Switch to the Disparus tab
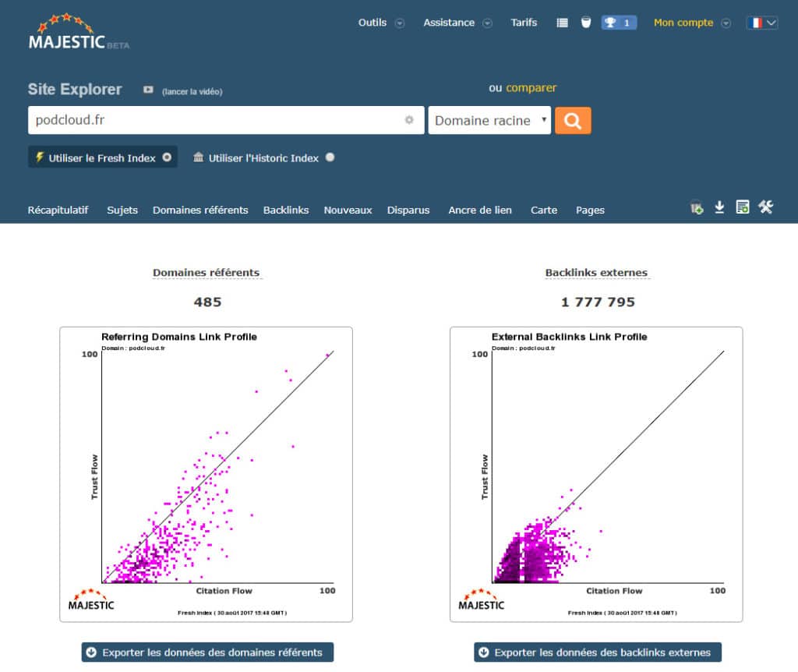798x672 pixels. (x=408, y=210)
